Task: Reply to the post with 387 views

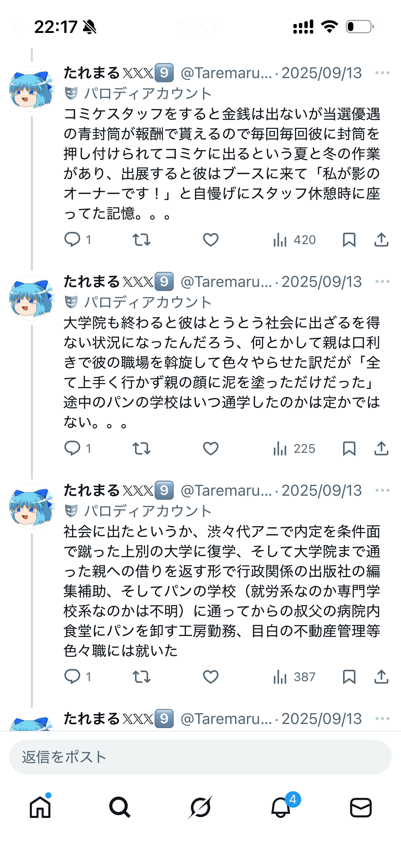Action: pyautogui.click(x=73, y=677)
